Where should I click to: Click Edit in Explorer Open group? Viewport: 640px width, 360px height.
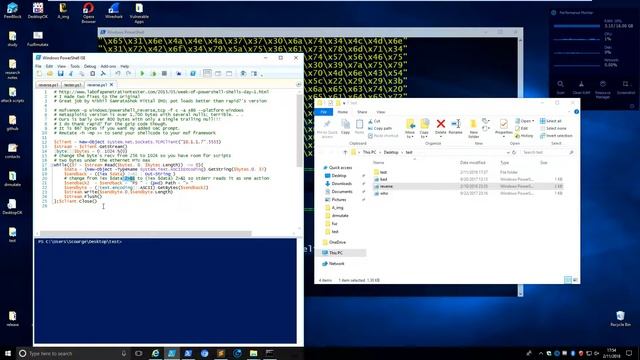point(522,128)
